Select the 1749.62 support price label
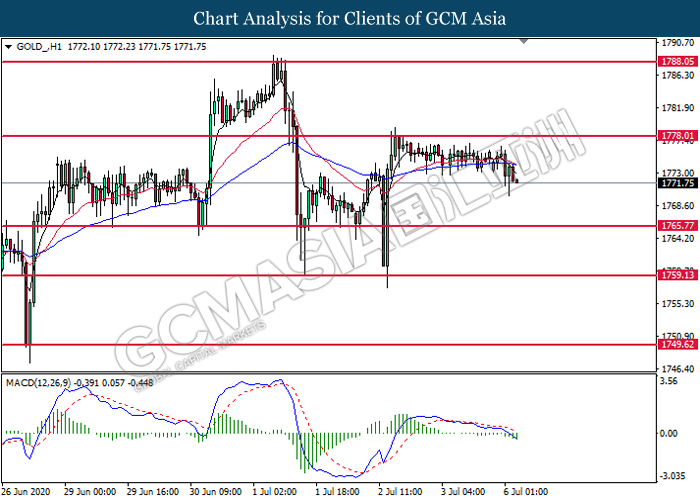Viewport: 700px width, 500px height. [678, 345]
